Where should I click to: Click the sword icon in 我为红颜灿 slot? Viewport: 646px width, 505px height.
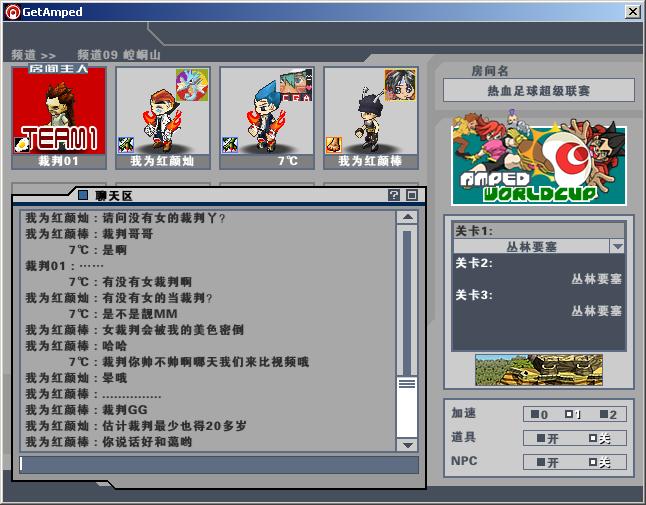point(127,144)
